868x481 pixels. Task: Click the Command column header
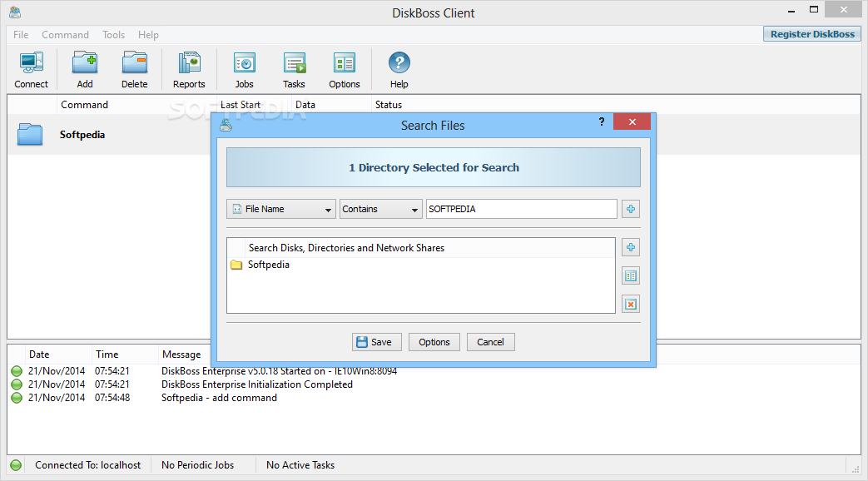(84, 105)
